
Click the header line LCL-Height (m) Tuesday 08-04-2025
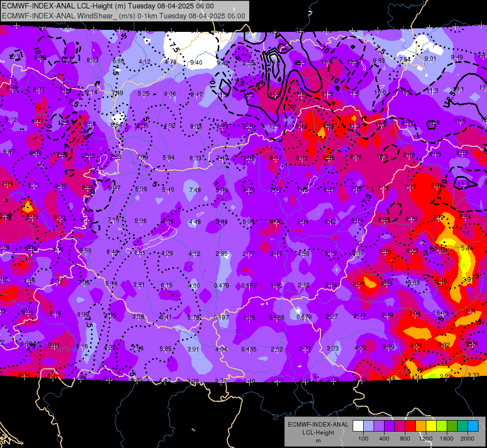click(108, 6)
